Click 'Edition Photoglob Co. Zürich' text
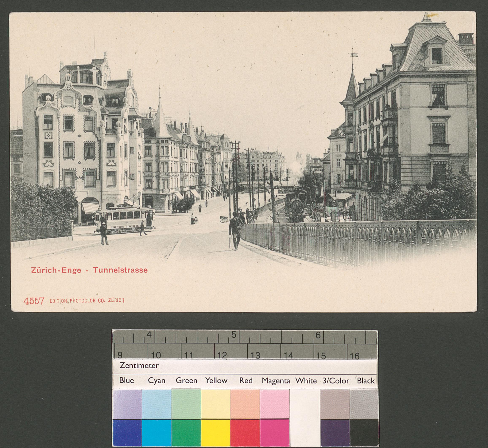The image size is (488, 448). tap(87, 301)
